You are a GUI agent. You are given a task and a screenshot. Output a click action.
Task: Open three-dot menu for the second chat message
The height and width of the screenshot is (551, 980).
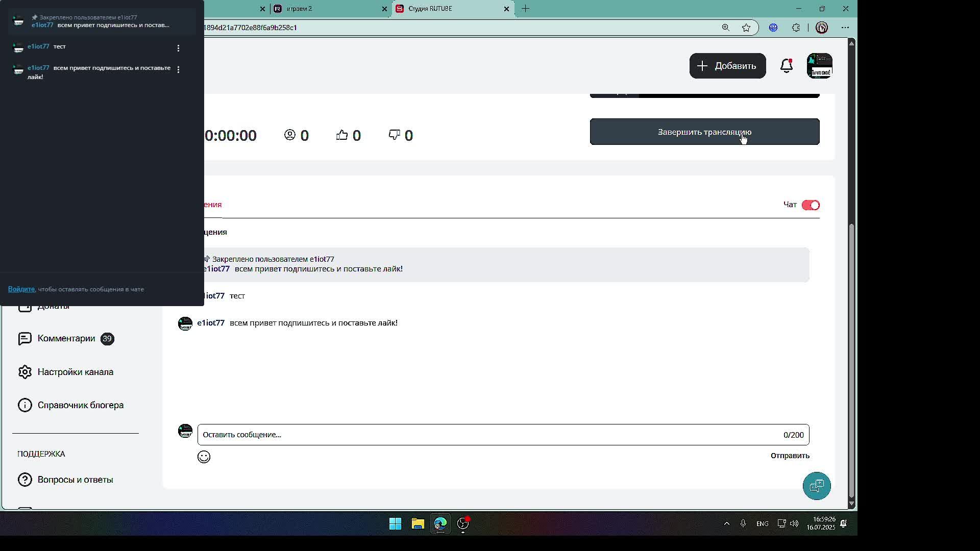[x=178, y=69]
